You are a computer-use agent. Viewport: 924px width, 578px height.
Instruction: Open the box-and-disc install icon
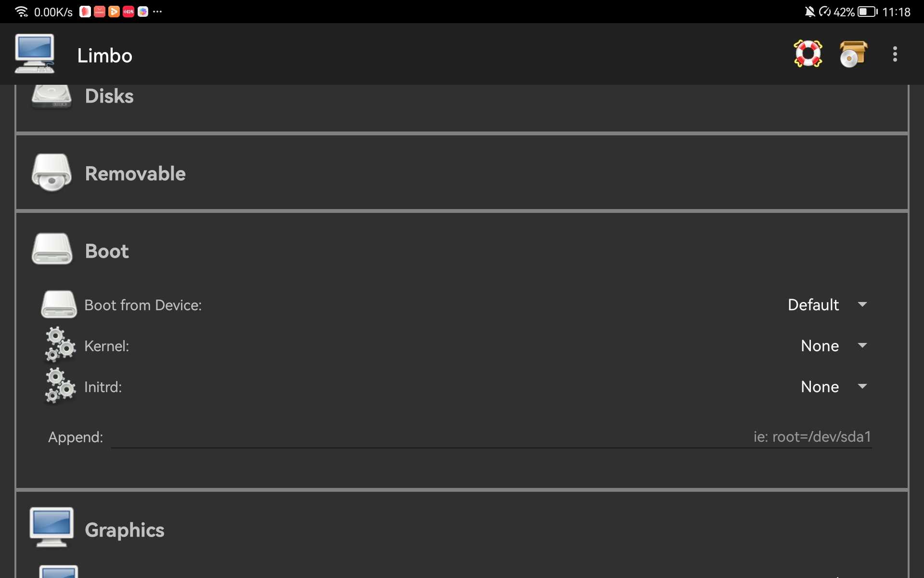[853, 53]
